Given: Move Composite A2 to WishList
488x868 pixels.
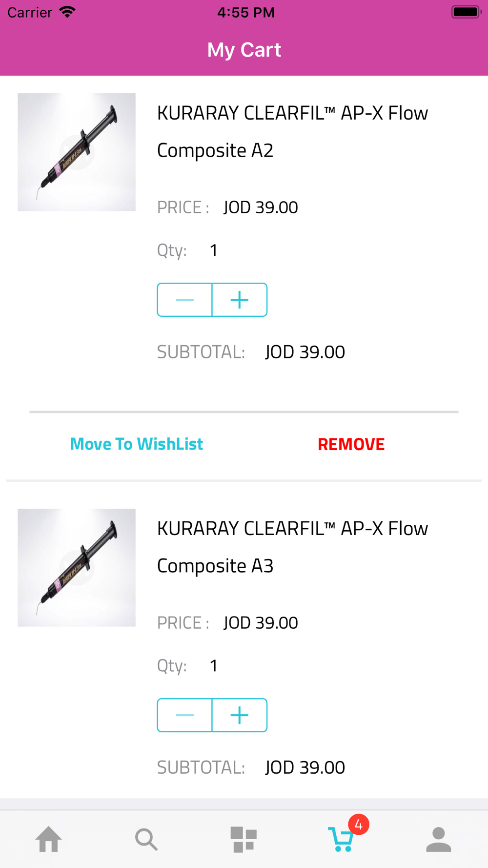Looking at the screenshot, I should tap(136, 444).
